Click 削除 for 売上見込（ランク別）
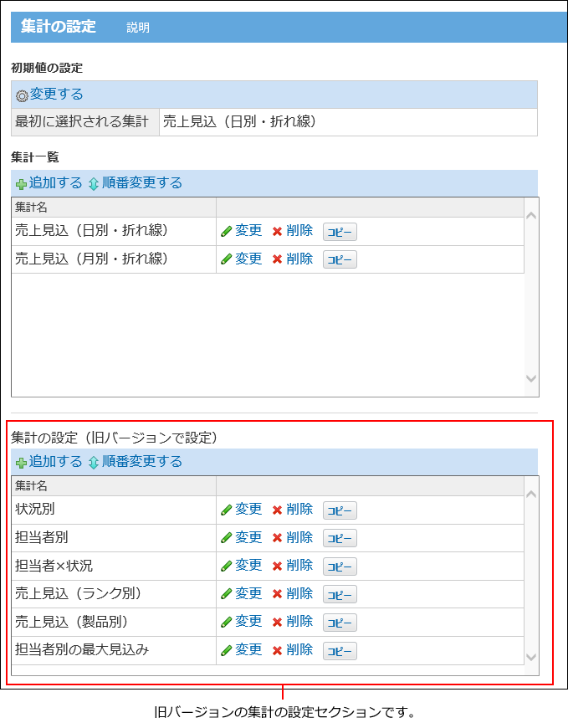 coord(299,594)
